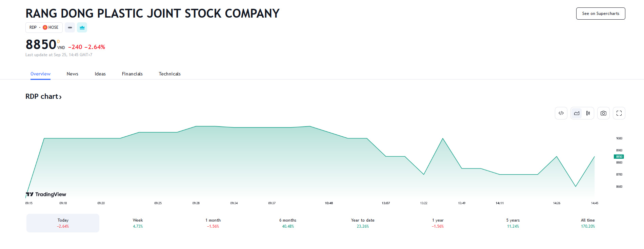Viewport: 644px width, 249px height.
Task: Choose the All time range
Action: click(x=588, y=223)
